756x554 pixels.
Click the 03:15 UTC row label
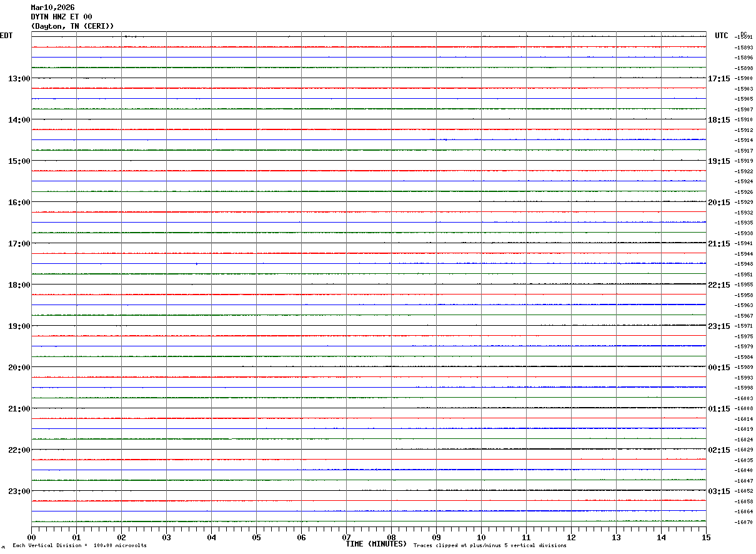(x=719, y=491)
